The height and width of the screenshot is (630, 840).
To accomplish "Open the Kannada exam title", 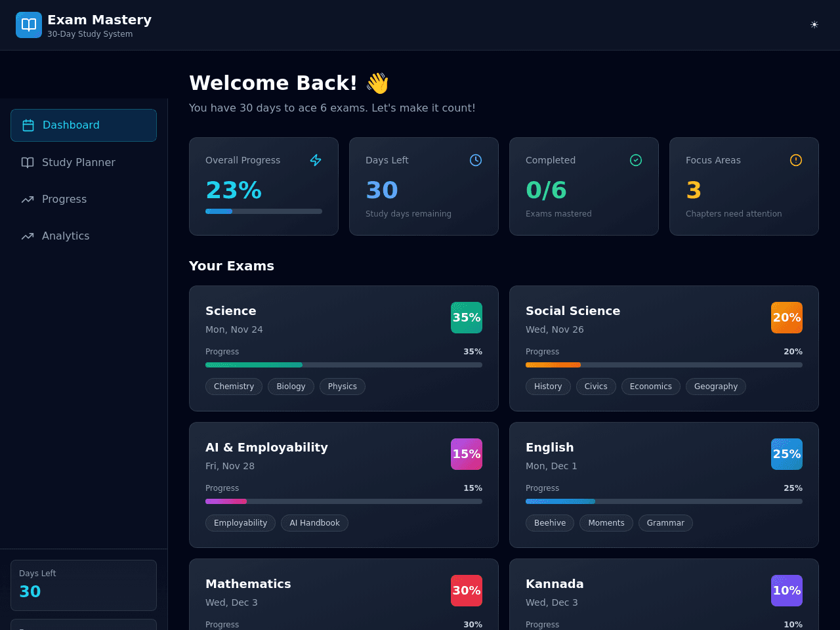I will [x=555, y=584].
